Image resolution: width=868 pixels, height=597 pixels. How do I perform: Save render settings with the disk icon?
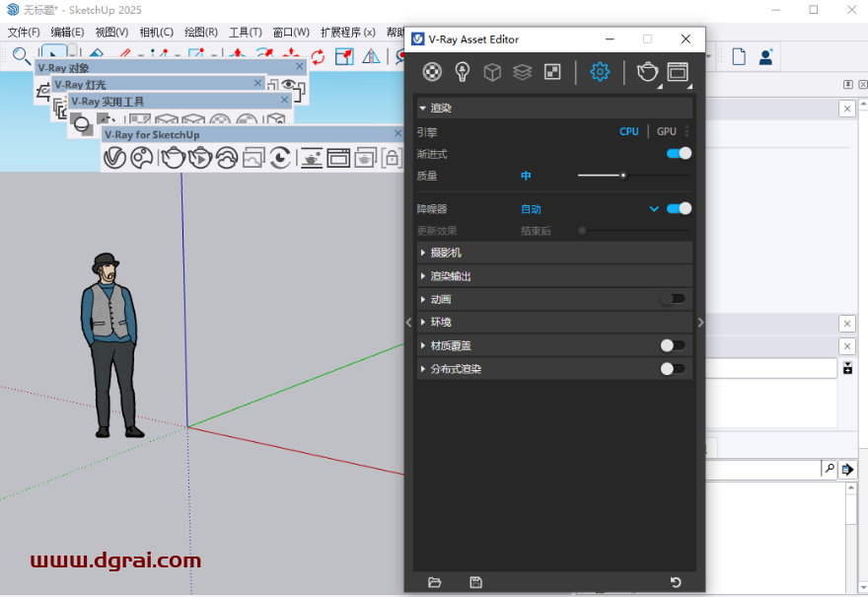click(476, 582)
